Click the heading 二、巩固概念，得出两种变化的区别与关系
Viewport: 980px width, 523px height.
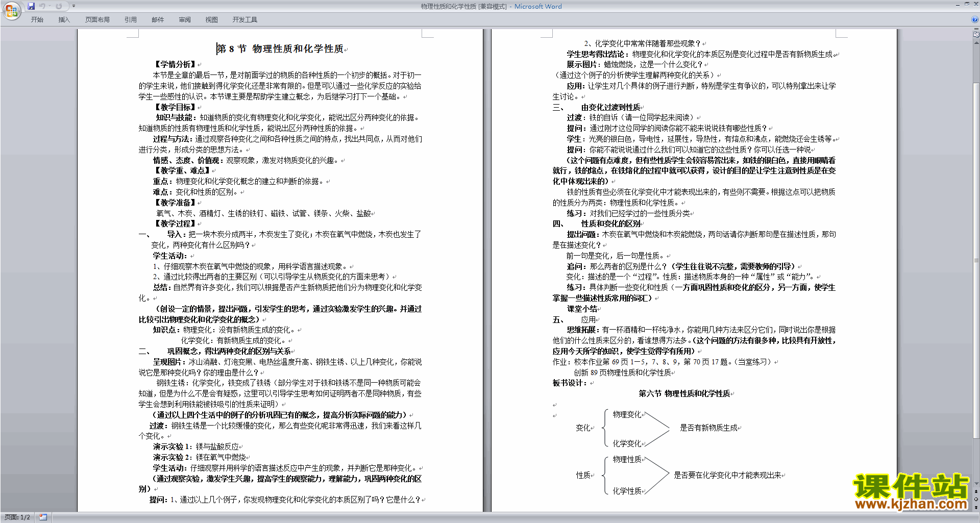coord(215,351)
